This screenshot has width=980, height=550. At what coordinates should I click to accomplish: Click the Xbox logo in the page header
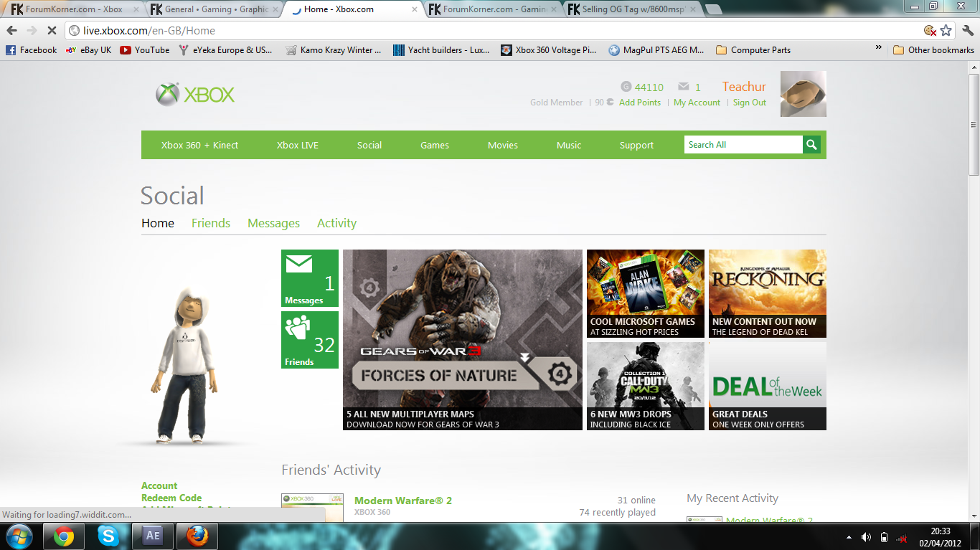point(195,95)
